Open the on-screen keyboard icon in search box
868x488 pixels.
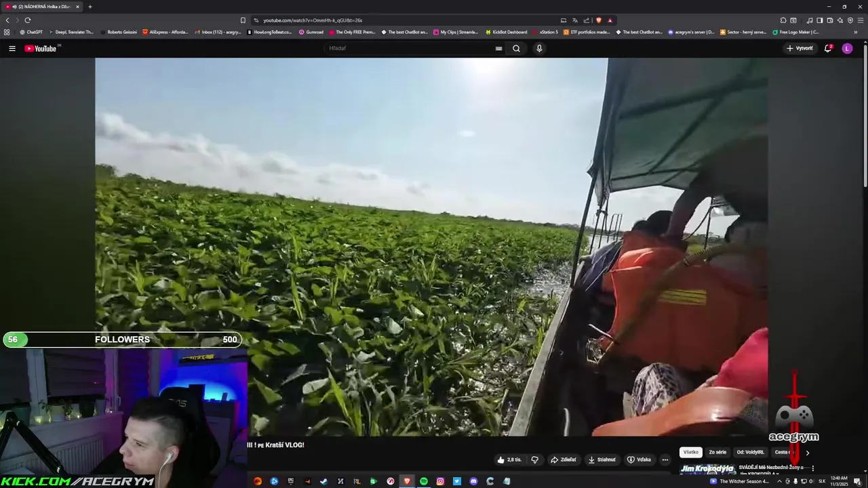coord(498,48)
